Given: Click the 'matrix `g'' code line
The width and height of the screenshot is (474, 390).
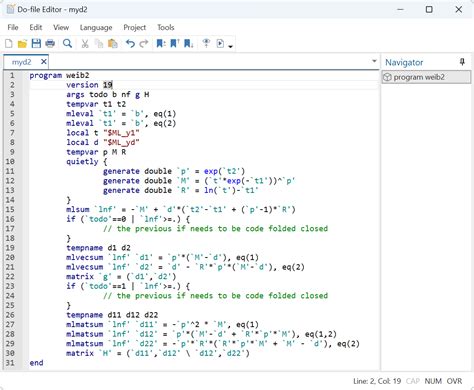Looking at the screenshot, I should (x=121, y=276).
